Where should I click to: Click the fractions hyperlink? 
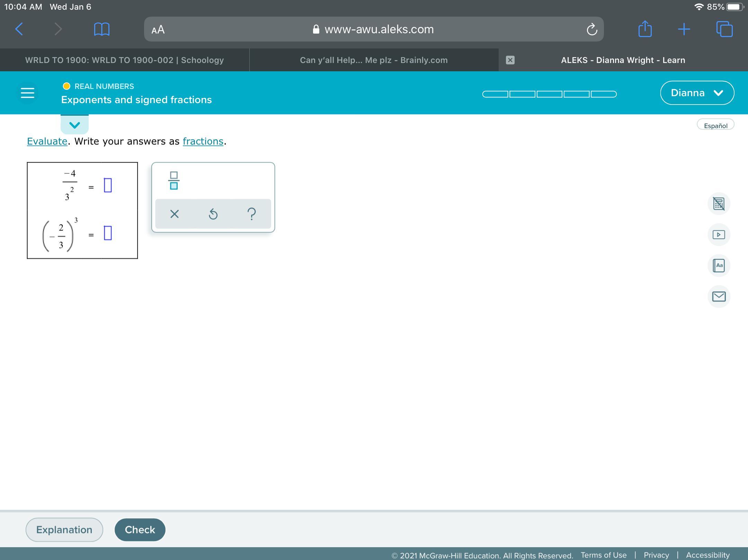point(203,141)
